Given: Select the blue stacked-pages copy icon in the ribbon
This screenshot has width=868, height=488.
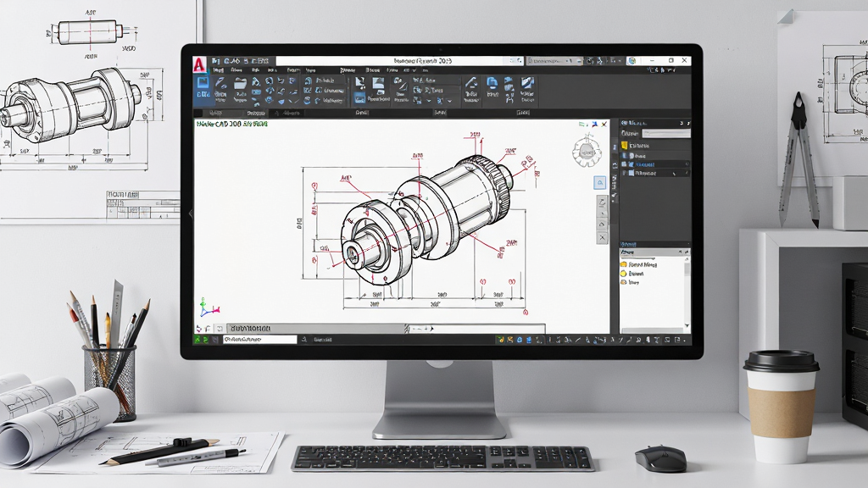Looking at the screenshot, I should [492, 83].
